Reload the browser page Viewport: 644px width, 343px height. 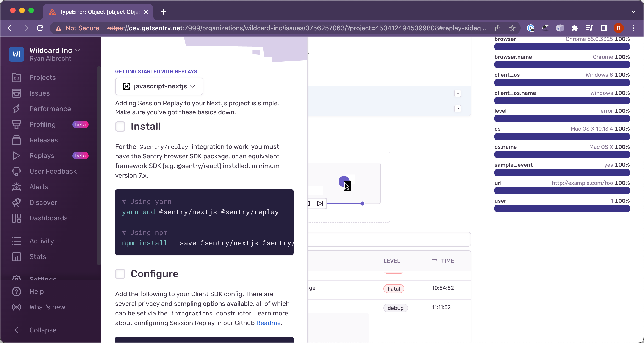coord(40,28)
